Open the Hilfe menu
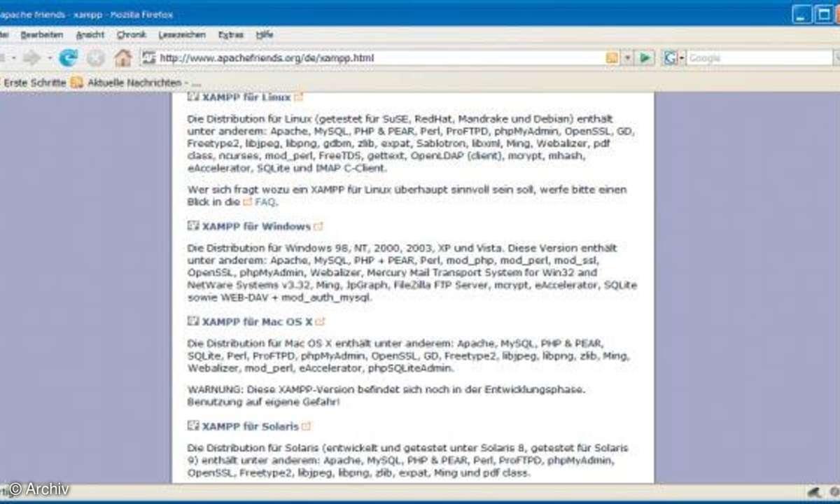This screenshot has width=840, height=504. tap(265, 34)
